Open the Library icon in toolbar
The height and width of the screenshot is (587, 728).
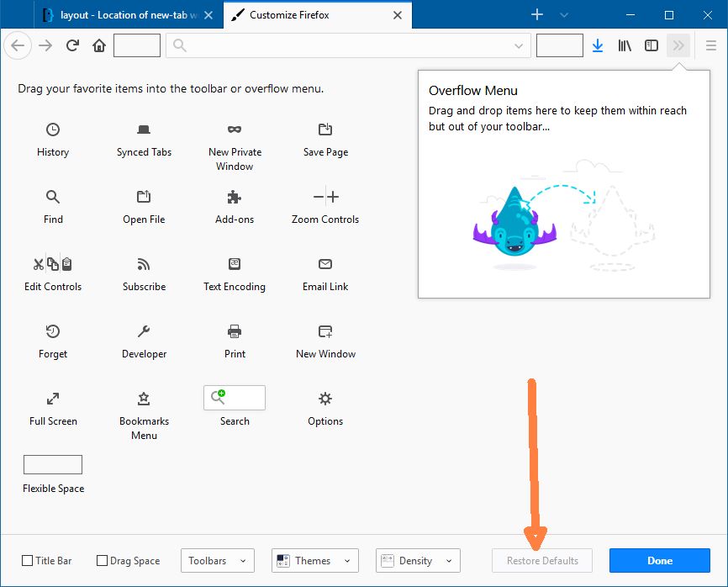click(x=625, y=45)
